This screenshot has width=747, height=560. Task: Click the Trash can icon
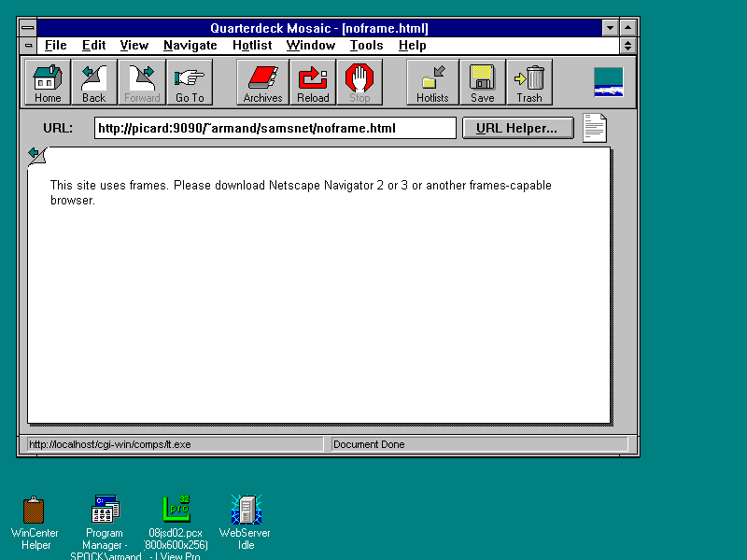529,82
